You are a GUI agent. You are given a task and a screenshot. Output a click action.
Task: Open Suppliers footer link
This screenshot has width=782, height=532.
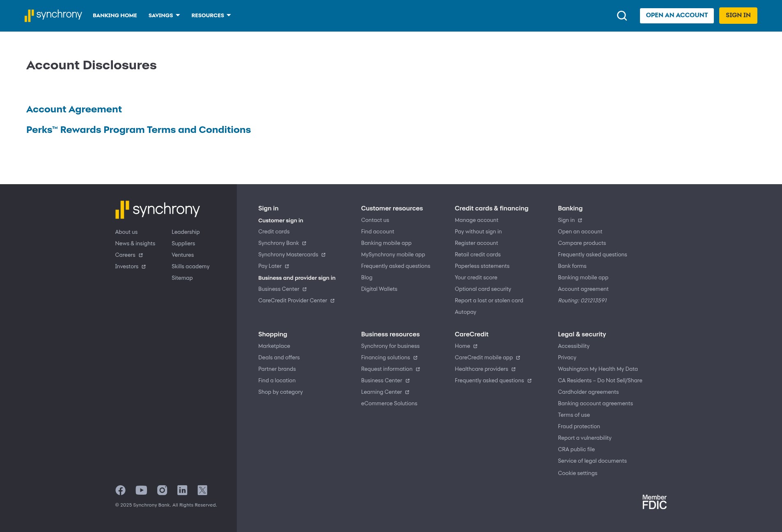[x=183, y=244]
